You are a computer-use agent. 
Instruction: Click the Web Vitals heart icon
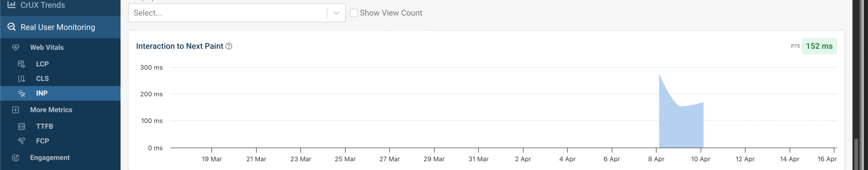pyautogui.click(x=16, y=48)
